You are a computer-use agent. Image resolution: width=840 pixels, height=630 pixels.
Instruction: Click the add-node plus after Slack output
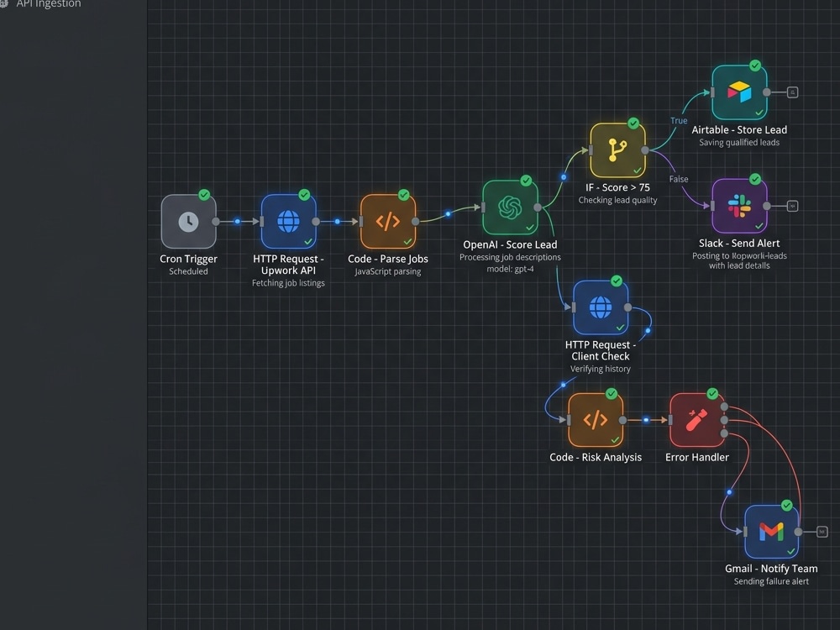tap(792, 206)
